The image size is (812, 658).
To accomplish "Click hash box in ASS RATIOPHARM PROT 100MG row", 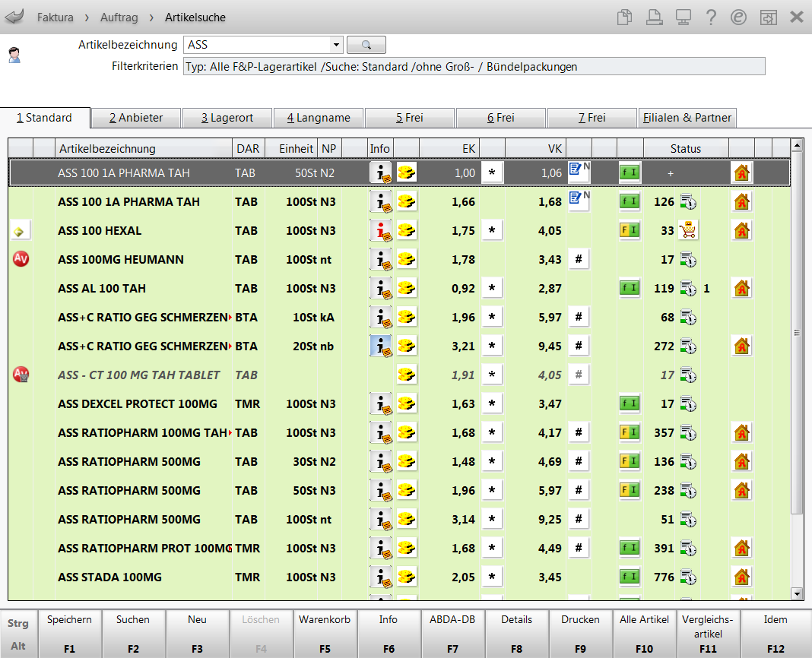I will [x=579, y=549].
